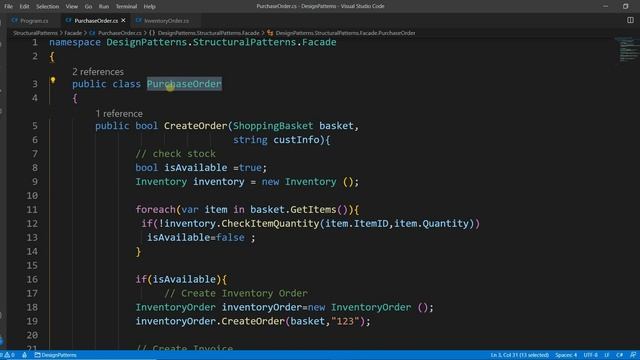Click the warnings count status icon
This screenshot has height=360, width=640.
[9, 355]
